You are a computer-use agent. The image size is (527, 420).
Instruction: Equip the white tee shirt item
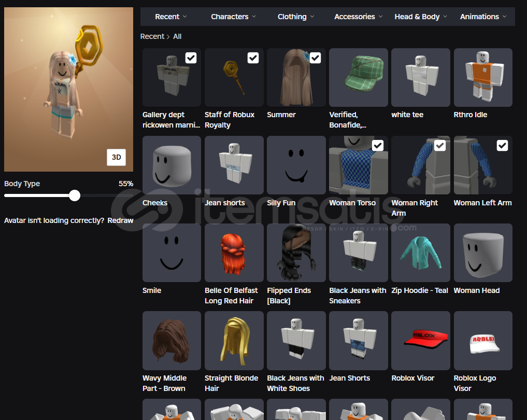[420, 77]
